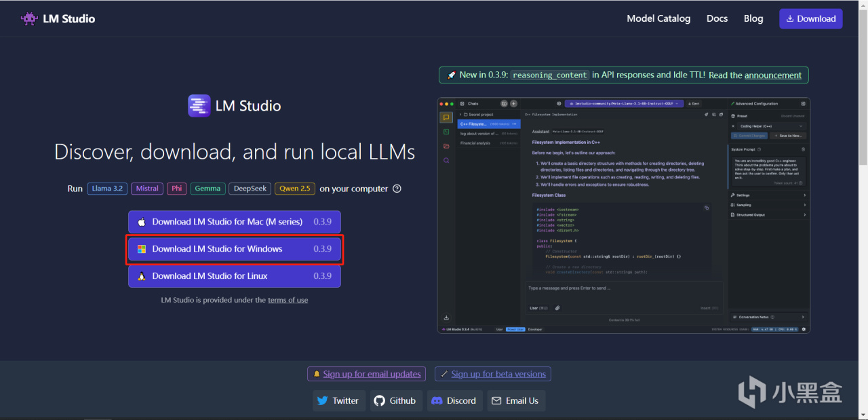Go to the Blog page

tap(753, 18)
